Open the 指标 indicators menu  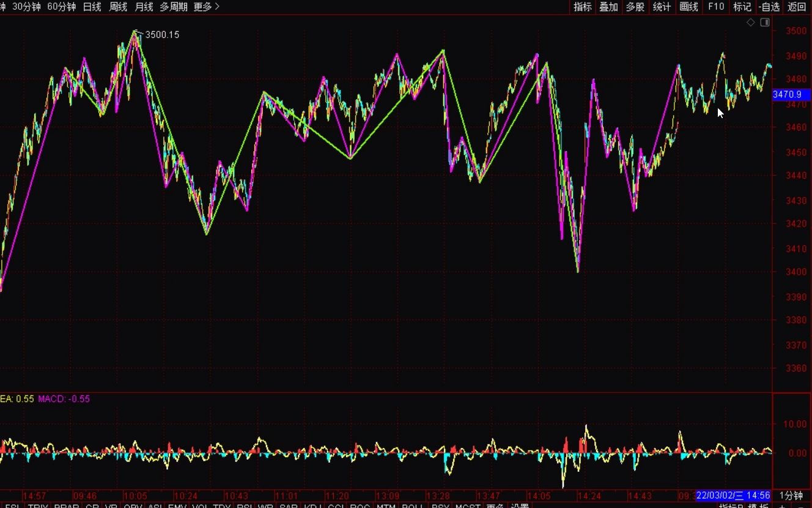[x=583, y=7]
